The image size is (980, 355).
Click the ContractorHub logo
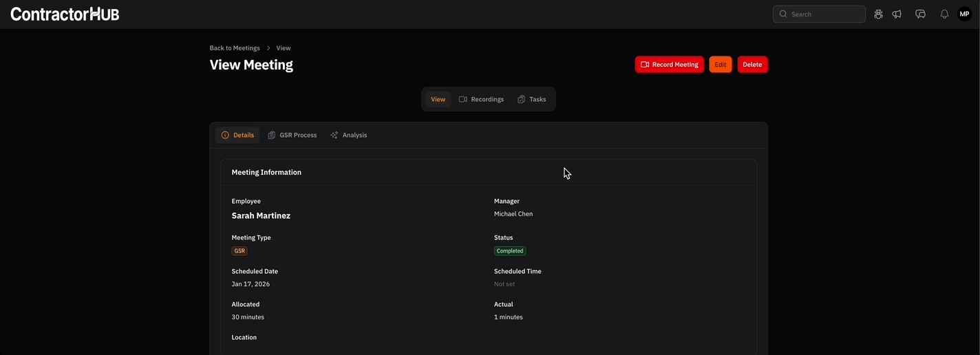pos(65,14)
